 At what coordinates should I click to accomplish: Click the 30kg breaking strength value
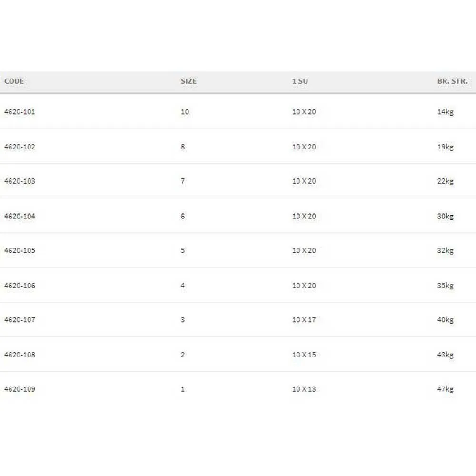coord(446,216)
